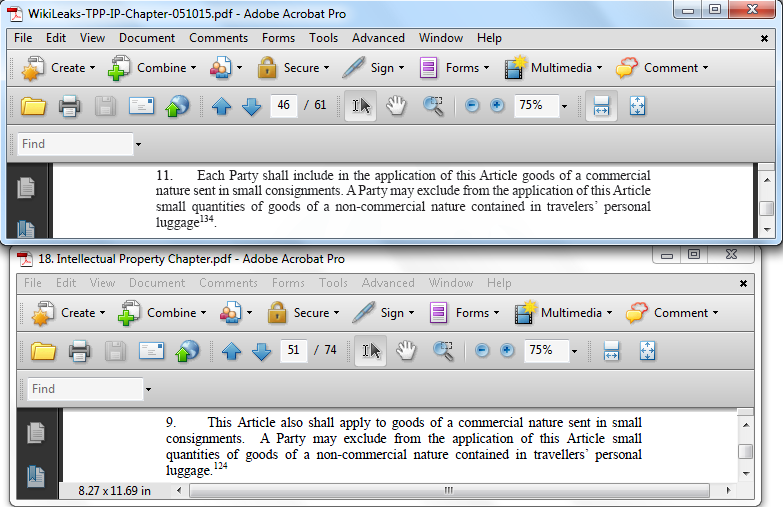Hand tool in Intellectual Property window
The width and height of the screenshot is (783, 507).
pyautogui.click(x=406, y=351)
